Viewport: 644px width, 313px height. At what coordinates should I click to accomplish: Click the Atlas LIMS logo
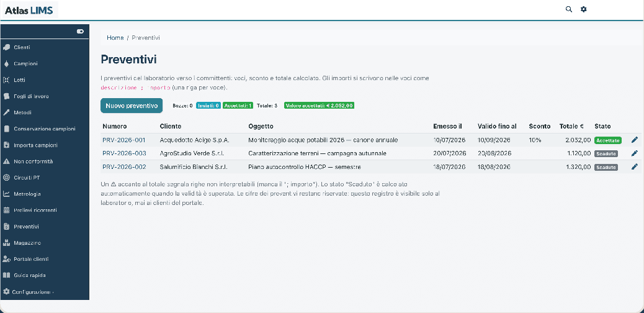click(x=29, y=11)
